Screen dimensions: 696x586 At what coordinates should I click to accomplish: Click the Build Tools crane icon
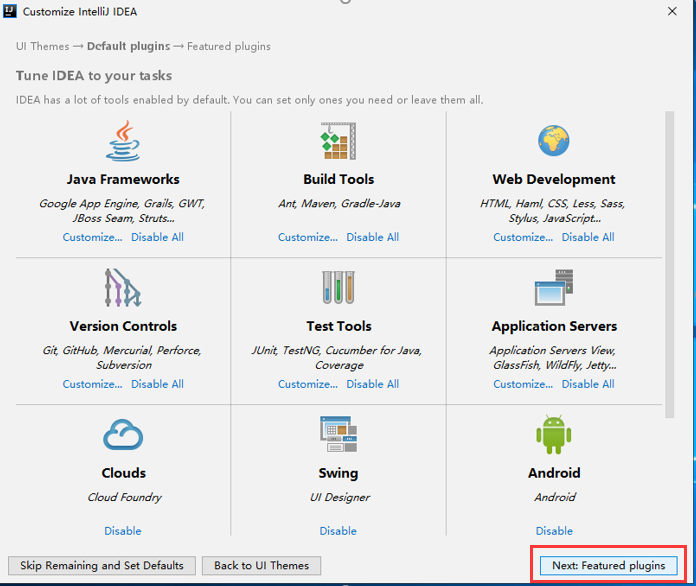pyautogui.click(x=339, y=141)
